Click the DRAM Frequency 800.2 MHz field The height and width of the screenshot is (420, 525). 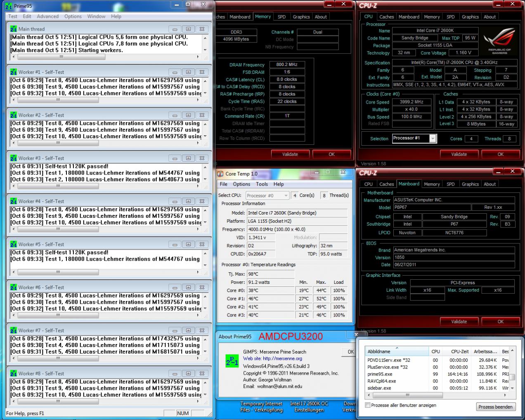click(x=287, y=64)
